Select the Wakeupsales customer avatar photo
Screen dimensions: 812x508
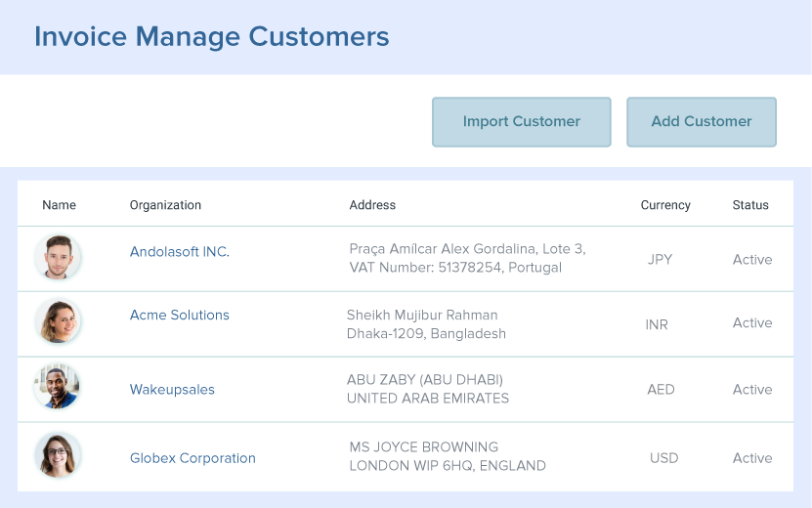pyautogui.click(x=58, y=387)
